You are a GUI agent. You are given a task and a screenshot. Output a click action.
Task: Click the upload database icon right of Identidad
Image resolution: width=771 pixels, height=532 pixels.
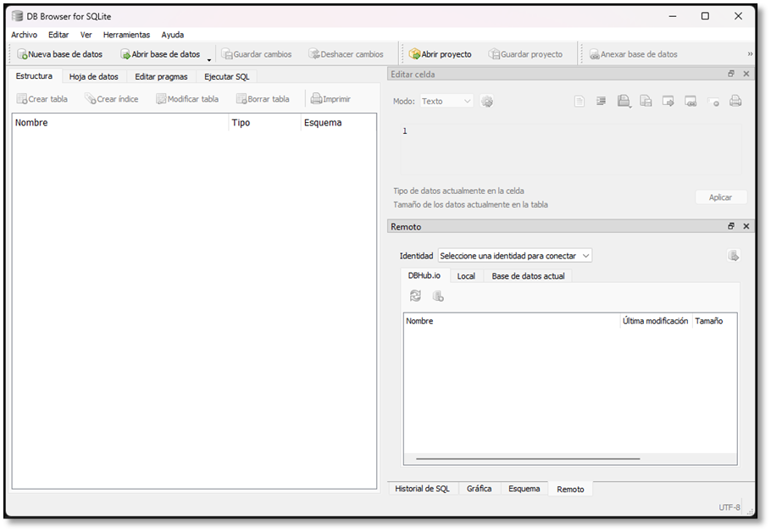click(733, 256)
